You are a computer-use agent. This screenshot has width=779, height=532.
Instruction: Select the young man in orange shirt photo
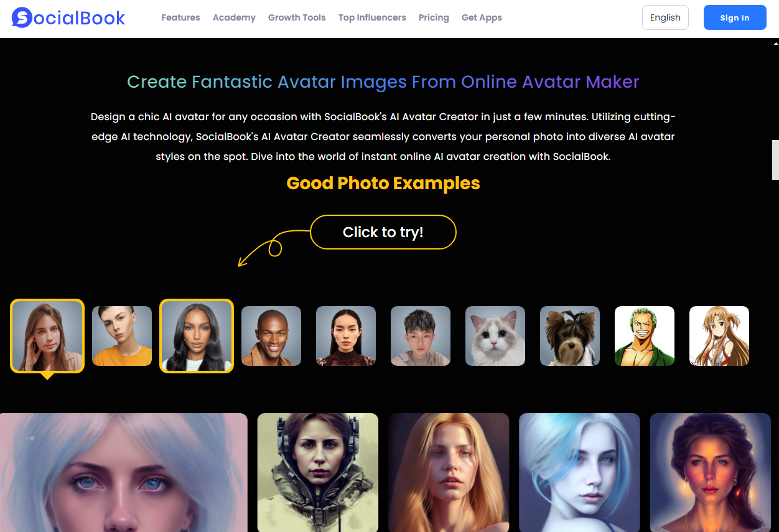pyautogui.click(x=122, y=336)
